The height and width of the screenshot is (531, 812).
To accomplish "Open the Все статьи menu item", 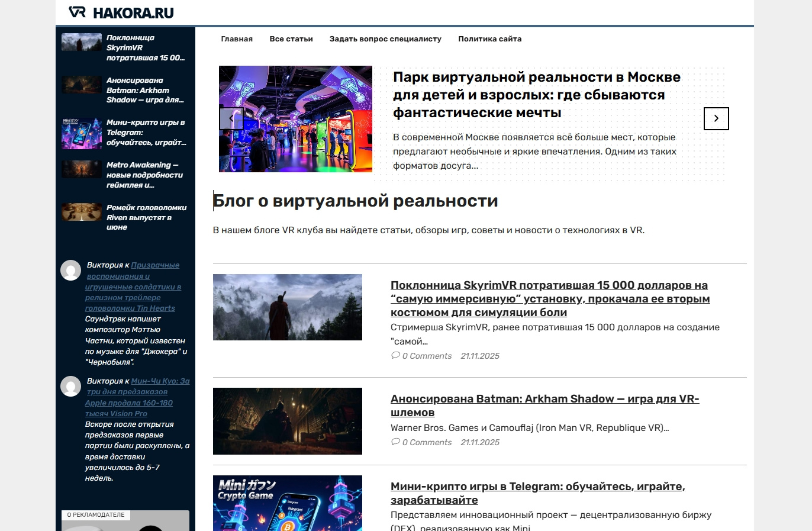I will click(291, 39).
